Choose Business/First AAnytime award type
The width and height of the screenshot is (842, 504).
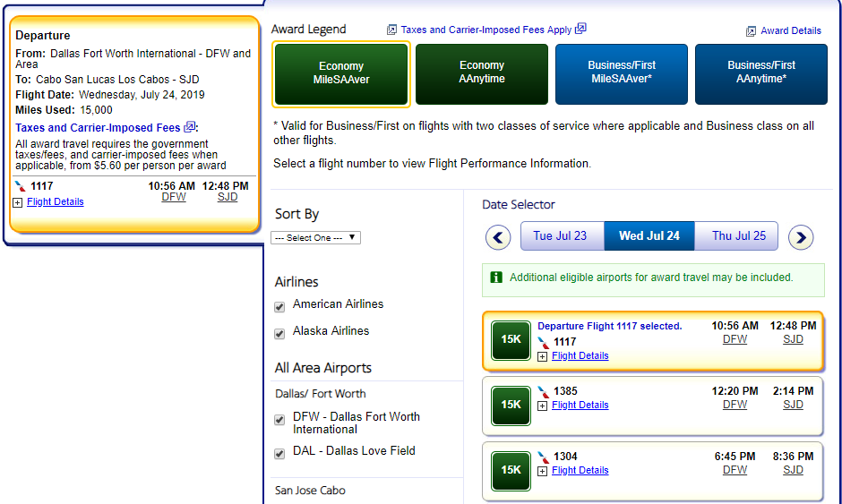(761, 74)
